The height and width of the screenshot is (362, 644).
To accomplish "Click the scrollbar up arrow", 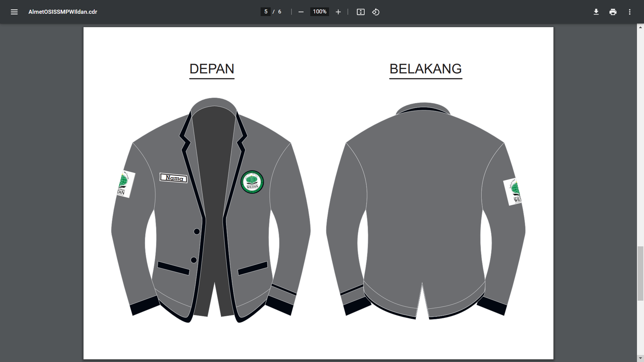I will pyautogui.click(x=640, y=27).
